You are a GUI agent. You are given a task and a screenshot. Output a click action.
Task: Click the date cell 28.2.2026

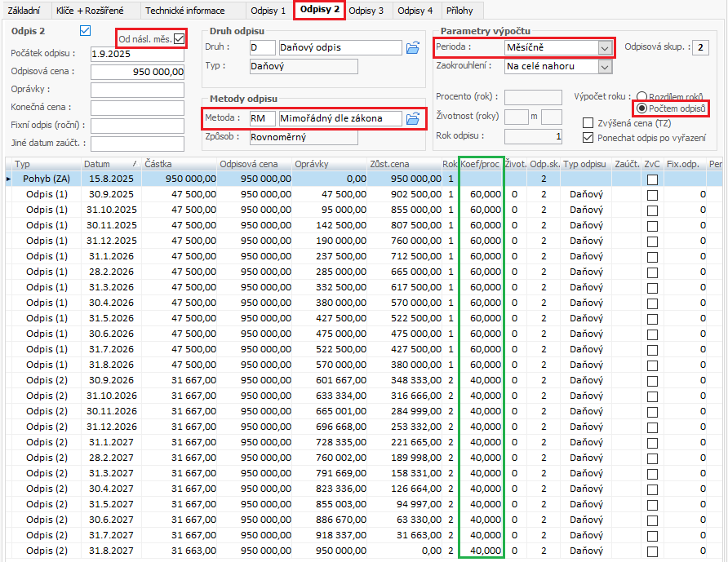point(112,272)
